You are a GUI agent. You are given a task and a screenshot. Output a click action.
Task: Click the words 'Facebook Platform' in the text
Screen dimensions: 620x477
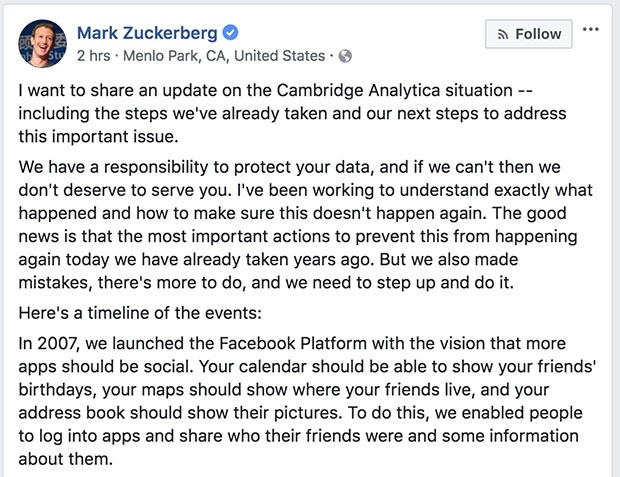click(293, 344)
